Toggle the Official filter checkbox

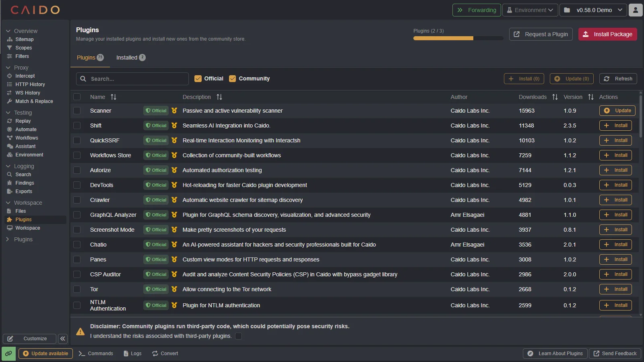198,79
